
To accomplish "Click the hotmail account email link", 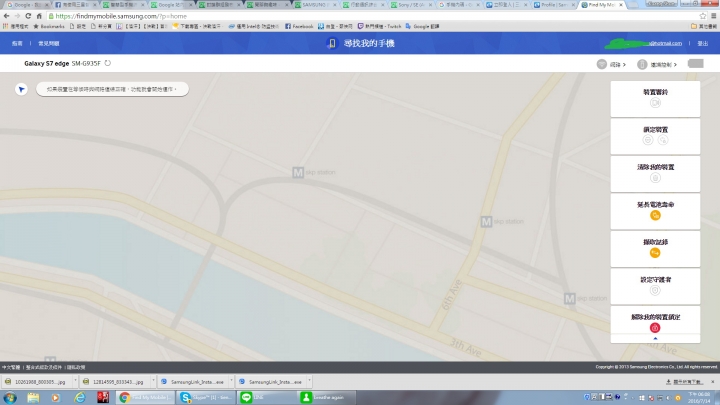I will (x=665, y=43).
